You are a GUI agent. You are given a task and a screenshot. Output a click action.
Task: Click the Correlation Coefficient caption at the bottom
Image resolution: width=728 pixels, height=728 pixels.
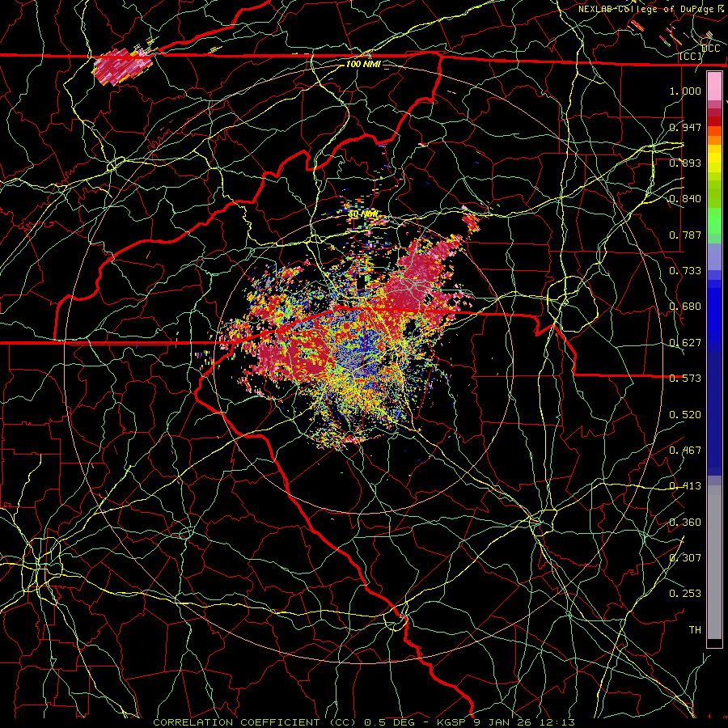click(364, 722)
